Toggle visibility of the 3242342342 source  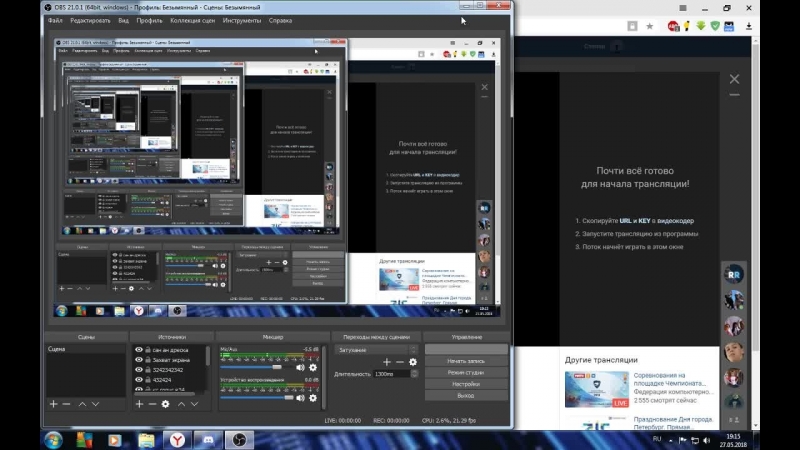tap(139, 369)
